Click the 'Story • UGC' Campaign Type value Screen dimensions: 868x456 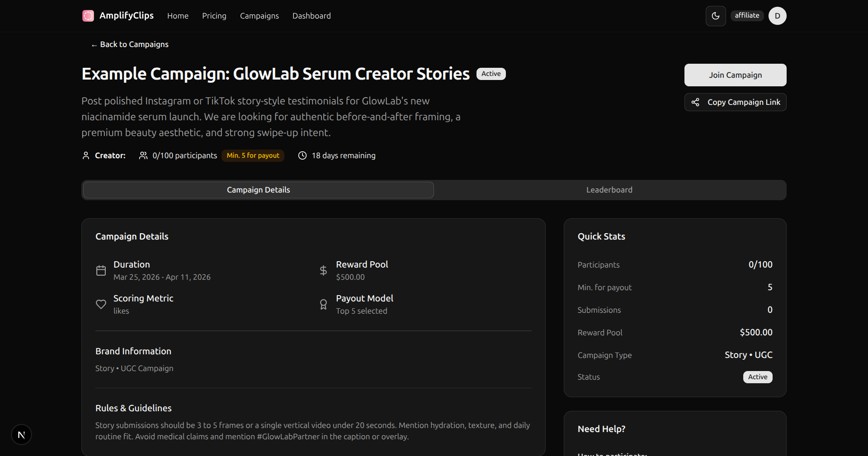749,355
